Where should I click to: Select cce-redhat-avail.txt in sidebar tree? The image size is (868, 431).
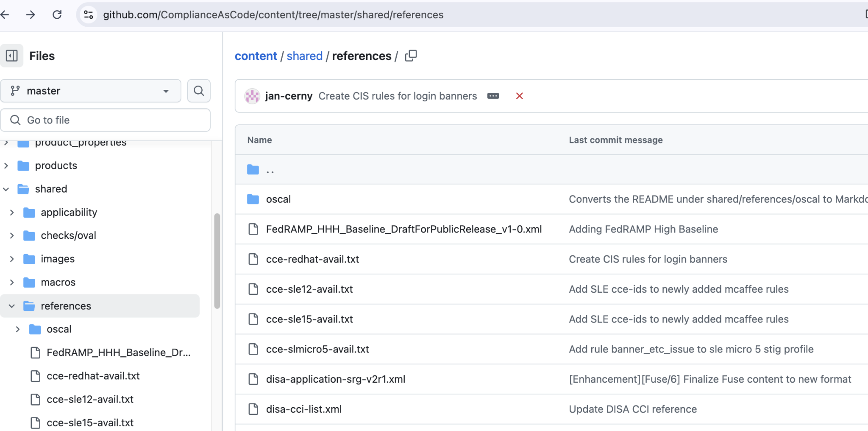tap(93, 376)
